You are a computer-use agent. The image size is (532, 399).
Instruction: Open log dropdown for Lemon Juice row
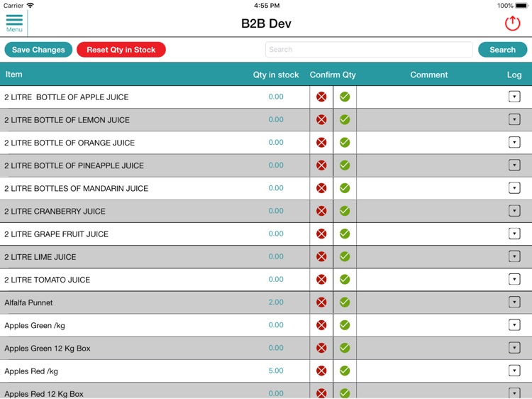514,119
